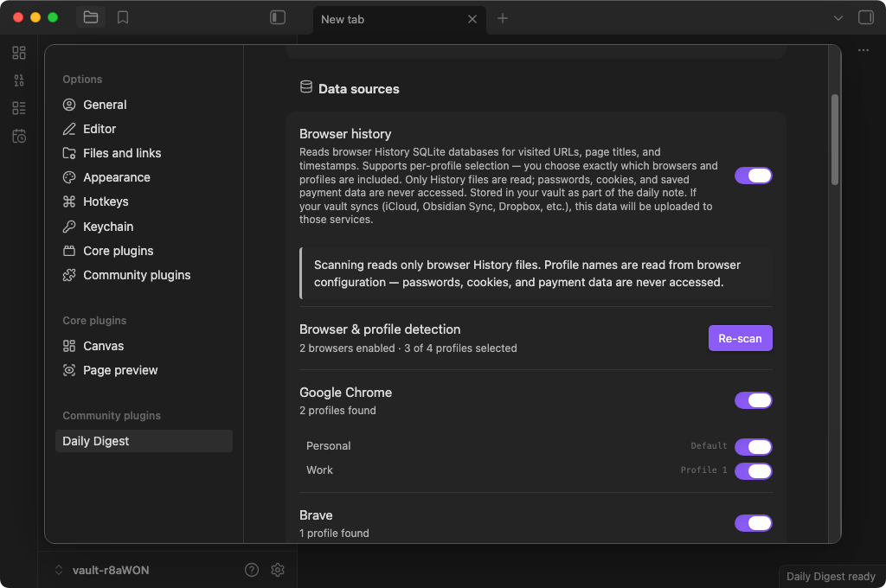The width and height of the screenshot is (886, 588).
Task: Add a new tab with plus icon
Action: click(503, 19)
